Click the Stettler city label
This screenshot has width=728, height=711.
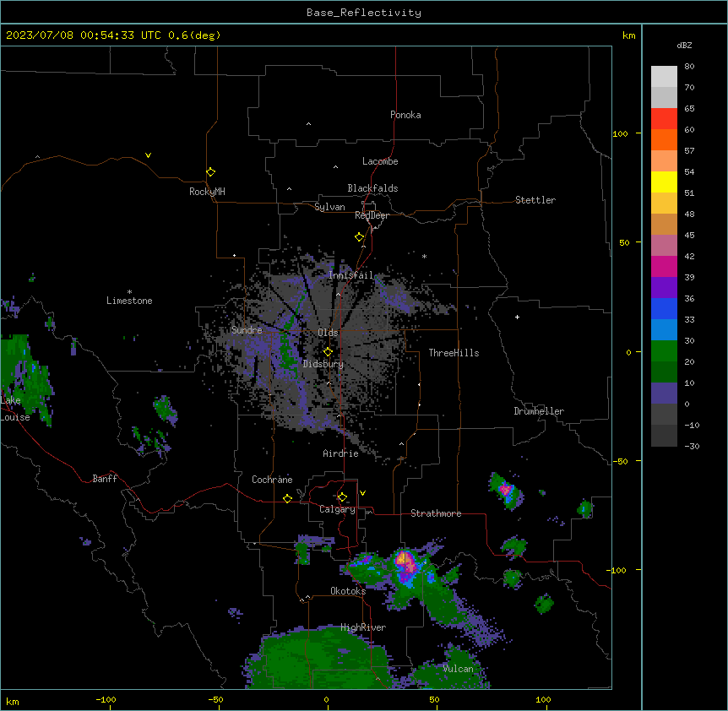[x=535, y=200]
